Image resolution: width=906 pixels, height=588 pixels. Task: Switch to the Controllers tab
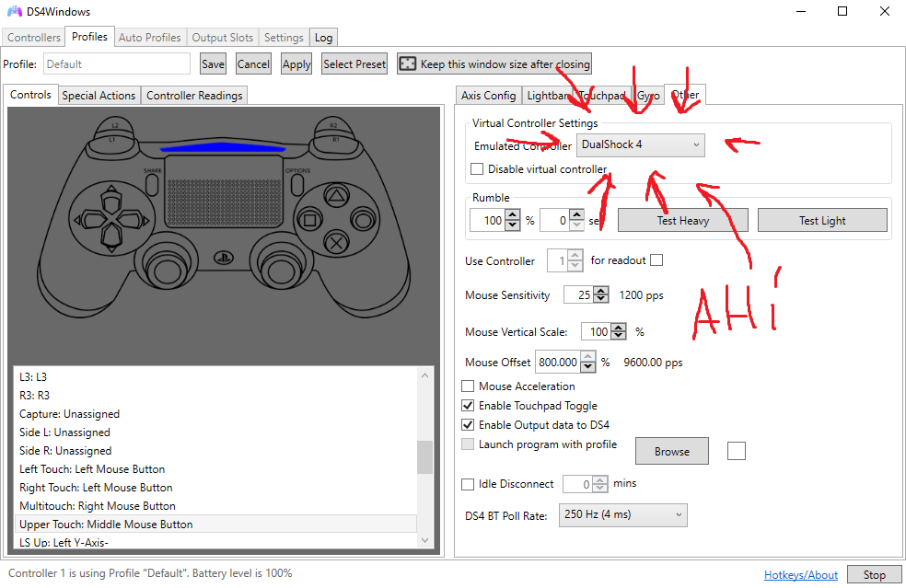tap(33, 38)
